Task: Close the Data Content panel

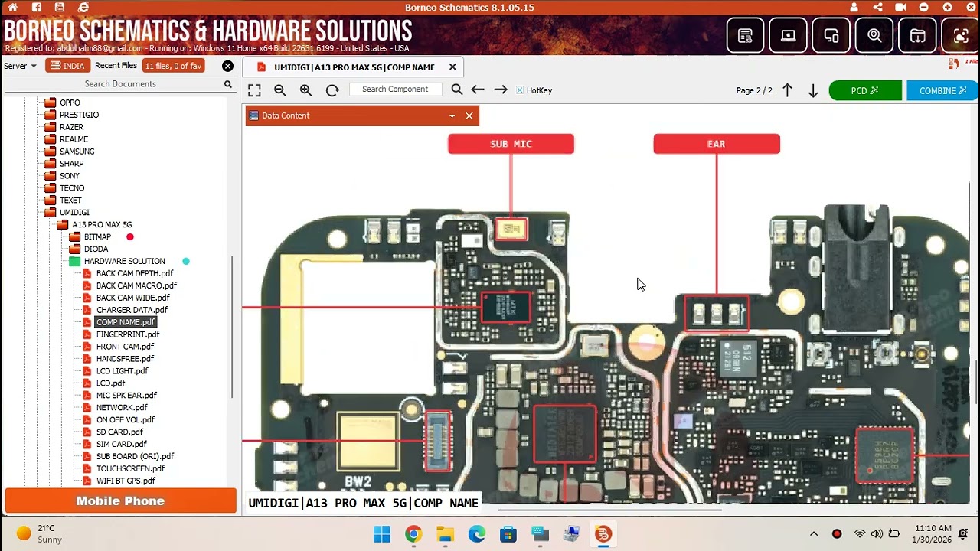Action: [x=469, y=116]
